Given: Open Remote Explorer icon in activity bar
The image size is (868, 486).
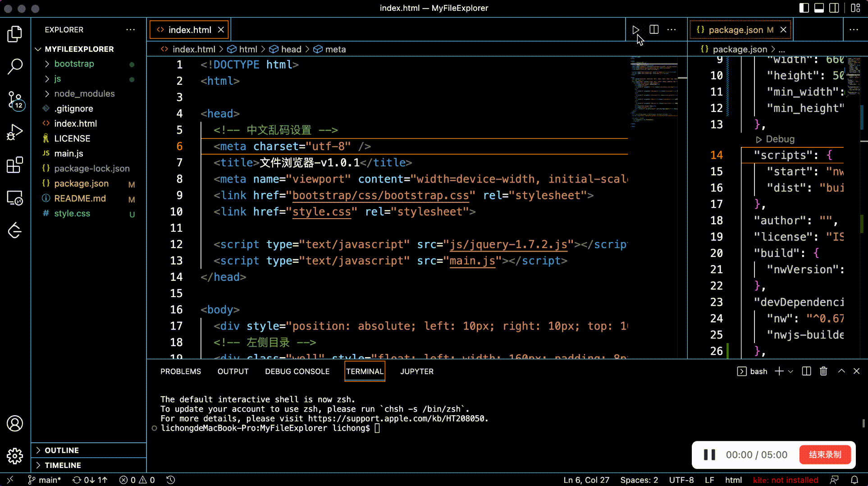Looking at the screenshot, I should pyautogui.click(x=15, y=198).
